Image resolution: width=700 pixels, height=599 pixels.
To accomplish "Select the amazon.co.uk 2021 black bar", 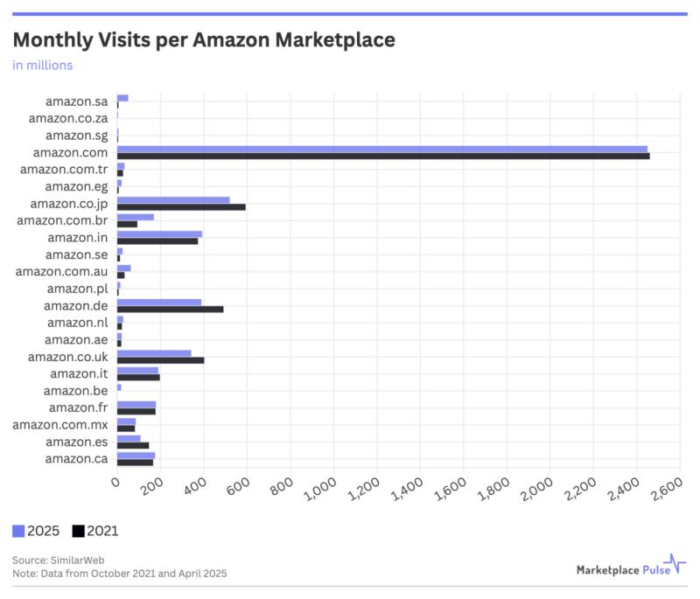I will 160,359.
